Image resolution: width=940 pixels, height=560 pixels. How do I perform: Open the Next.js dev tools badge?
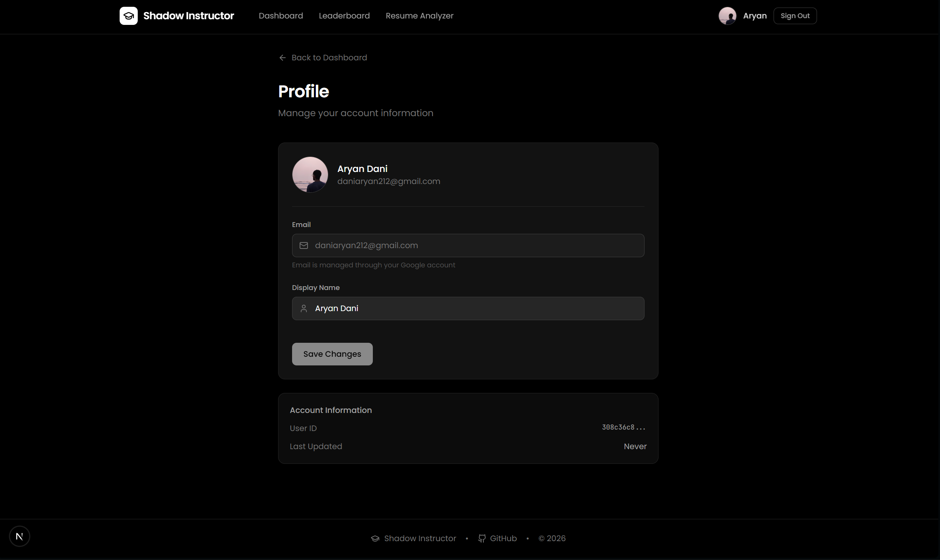pos(20,536)
